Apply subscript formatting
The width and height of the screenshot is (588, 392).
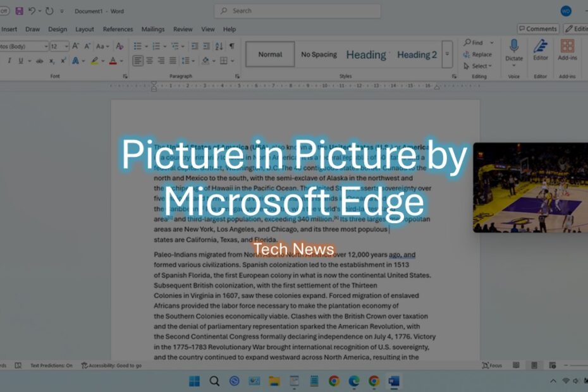coord(52,61)
